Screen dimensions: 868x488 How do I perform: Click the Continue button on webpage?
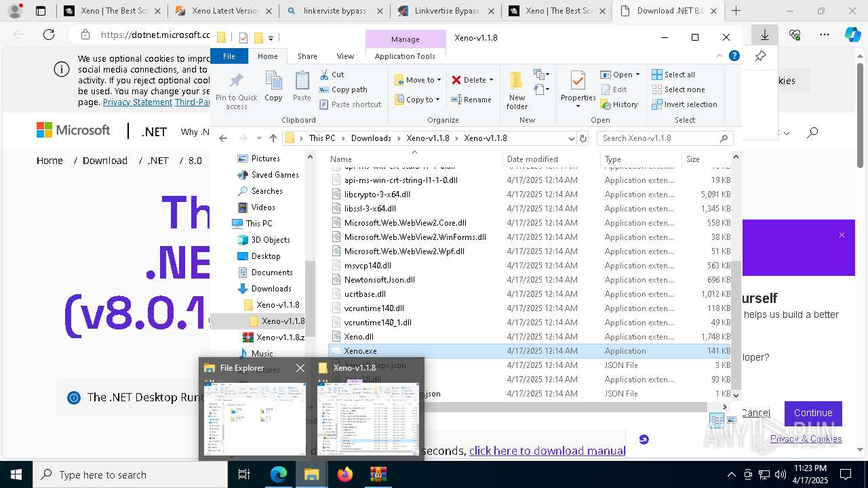tap(813, 413)
